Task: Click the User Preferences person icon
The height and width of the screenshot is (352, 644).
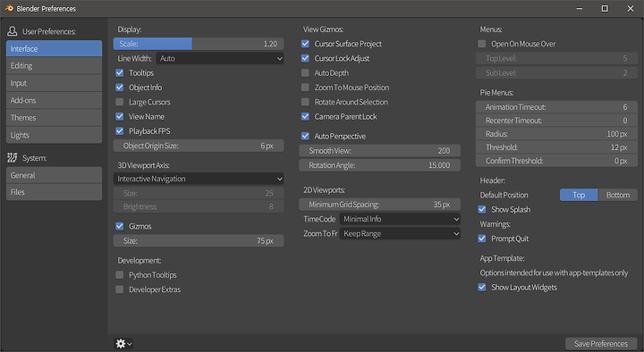Action: (x=13, y=31)
